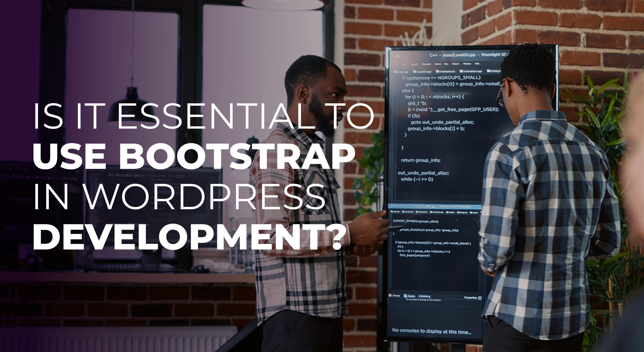Open the Project menu
Screen dimensions: 644x352
coord(455,64)
